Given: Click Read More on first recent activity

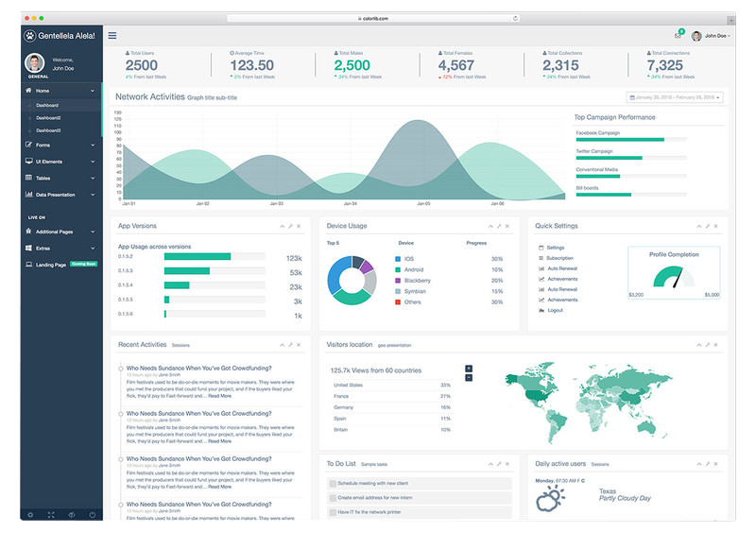Looking at the screenshot, I should (x=219, y=396).
